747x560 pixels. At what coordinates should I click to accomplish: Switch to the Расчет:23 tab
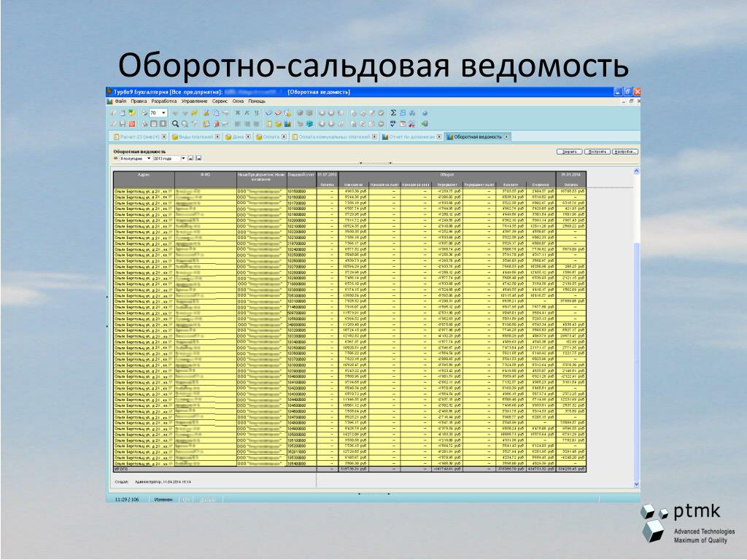139,136
